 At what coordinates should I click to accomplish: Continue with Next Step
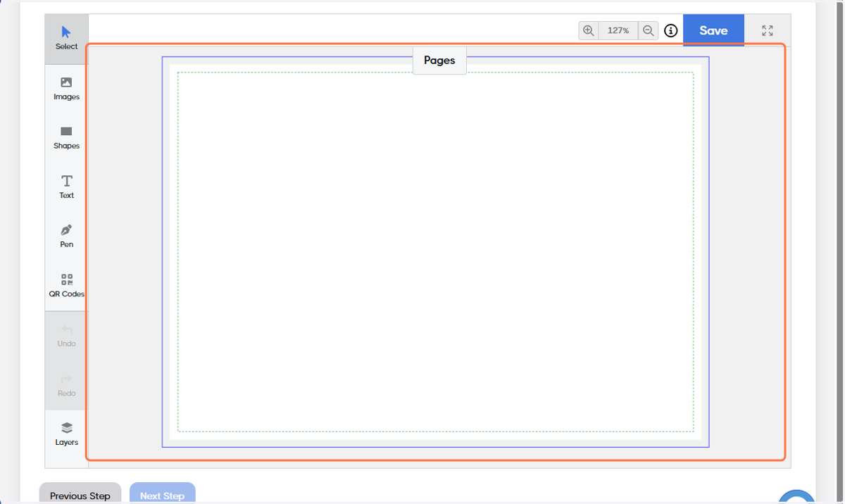162,493
